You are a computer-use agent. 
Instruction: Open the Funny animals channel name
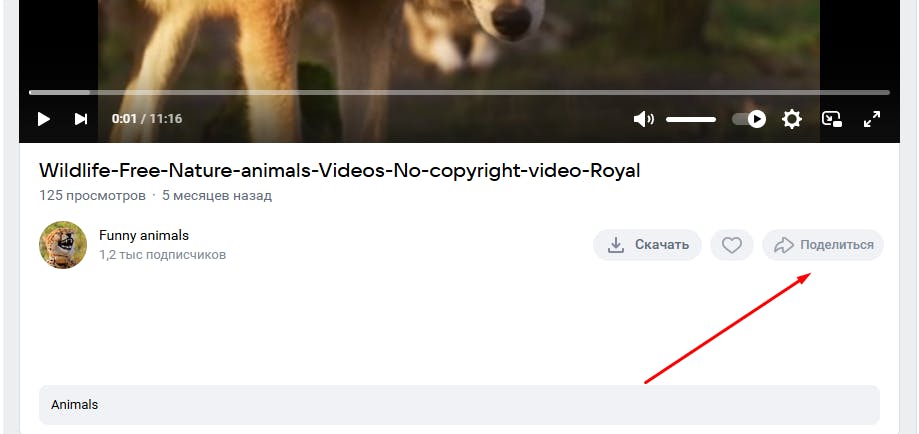[x=144, y=236]
